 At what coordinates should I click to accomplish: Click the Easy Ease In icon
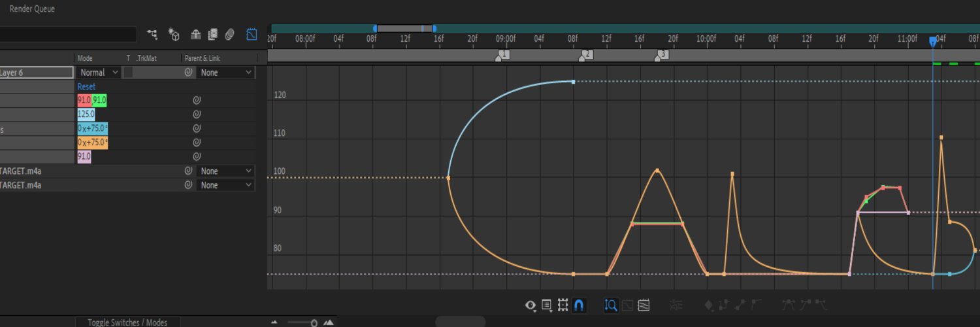(x=806, y=304)
